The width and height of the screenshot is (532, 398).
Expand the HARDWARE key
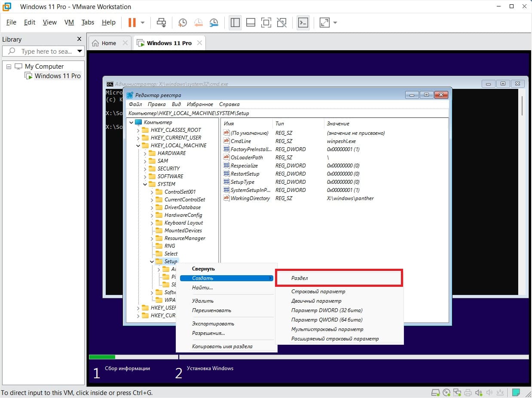(x=145, y=153)
